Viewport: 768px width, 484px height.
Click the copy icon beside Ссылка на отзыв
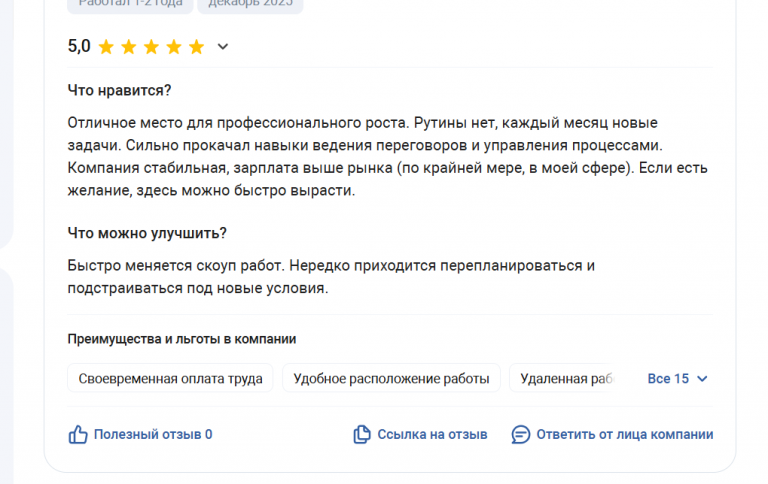coord(362,434)
